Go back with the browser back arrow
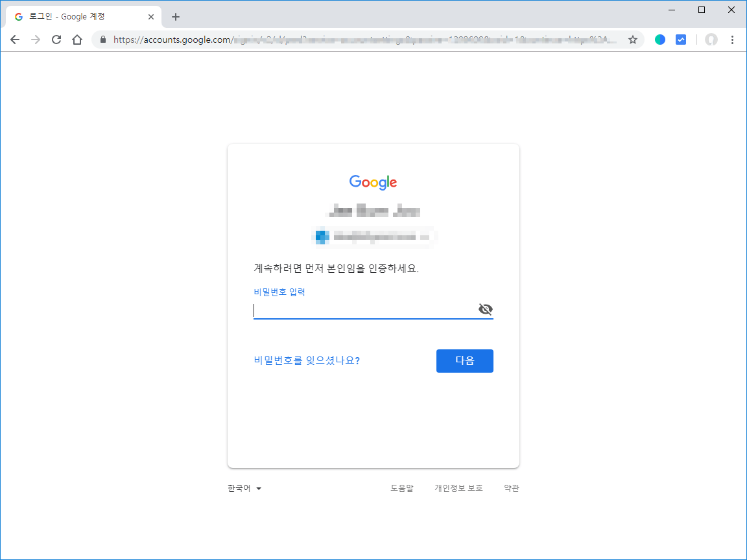The width and height of the screenshot is (747, 560). click(x=15, y=40)
